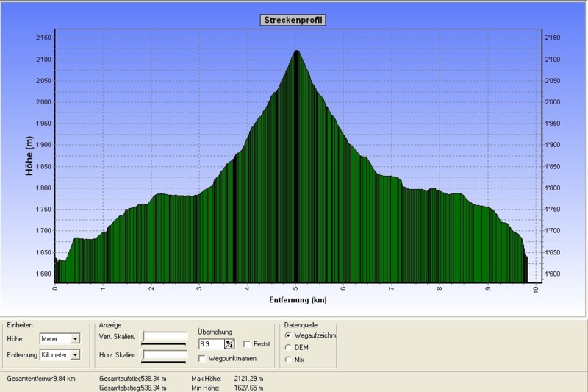Viewport: 588px width, 392px height.
Task: Select Wegaufzeichnung as data source
Action: click(x=287, y=335)
